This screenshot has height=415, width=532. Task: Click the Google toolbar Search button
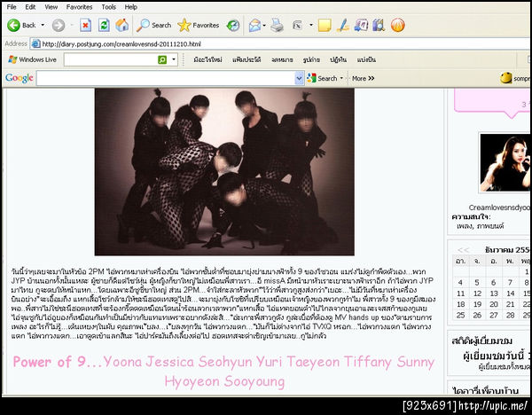pos(322,78)
